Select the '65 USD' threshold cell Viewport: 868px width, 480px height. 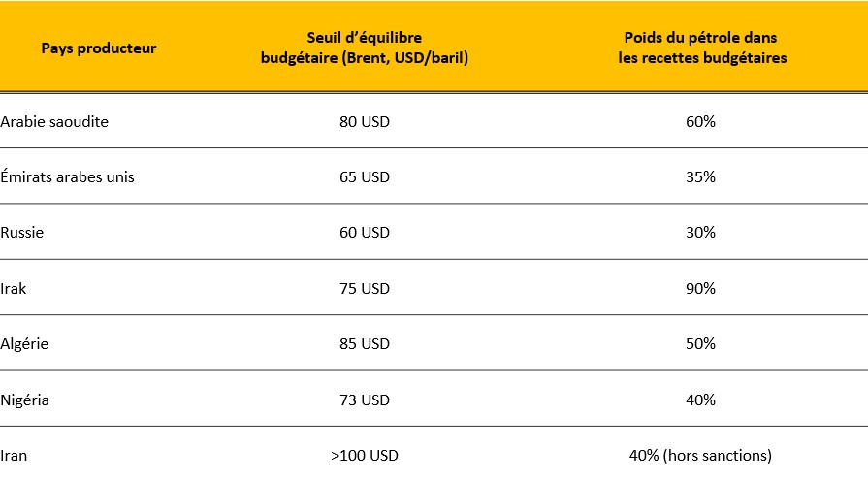[365, 177]
